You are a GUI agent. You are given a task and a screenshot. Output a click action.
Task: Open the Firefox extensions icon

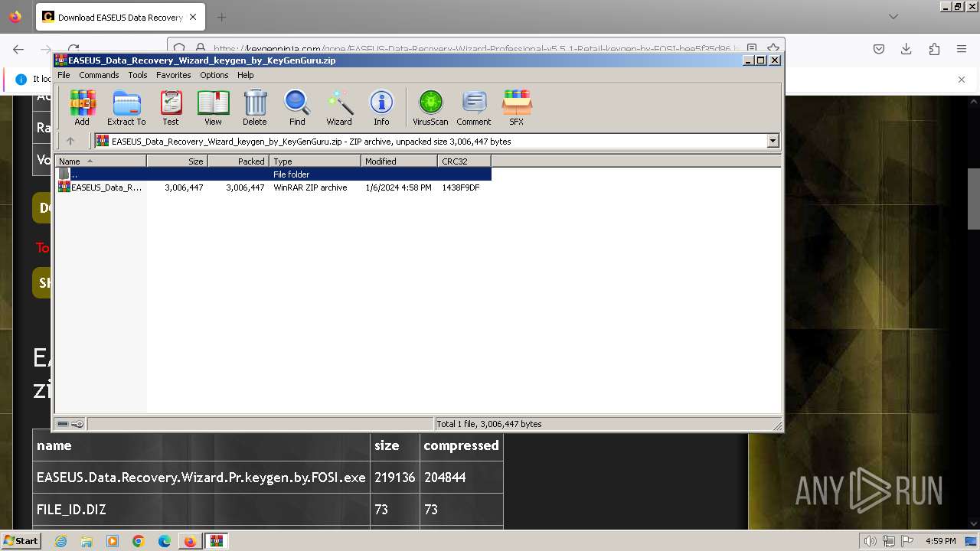pos(934,49)
